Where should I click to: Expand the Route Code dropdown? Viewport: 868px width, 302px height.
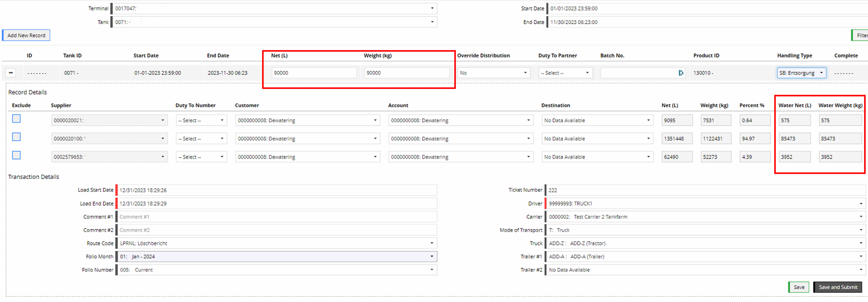point(276,243)
